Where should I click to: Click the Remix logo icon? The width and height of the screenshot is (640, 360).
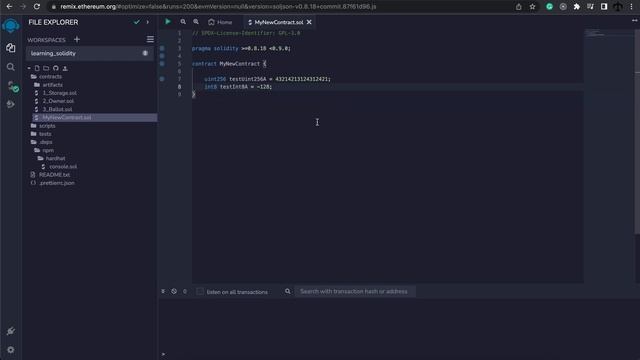click(x=11, y=26)
